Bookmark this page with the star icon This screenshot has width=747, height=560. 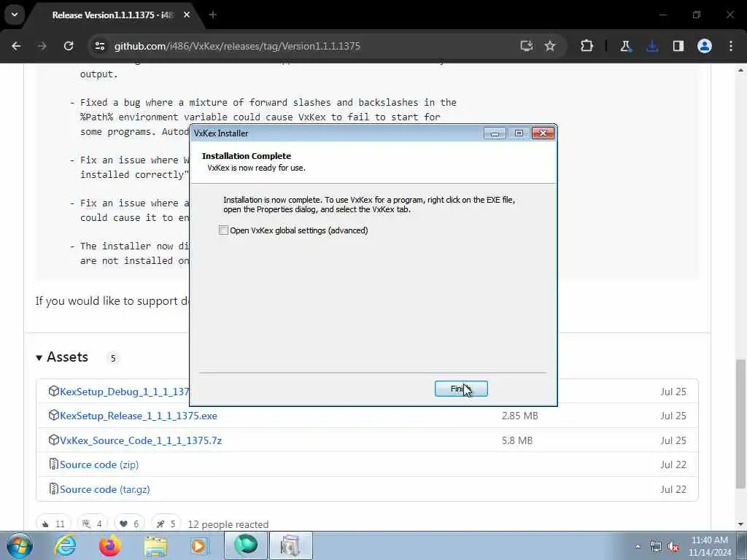pyautogui.click(x=550, y=46)
